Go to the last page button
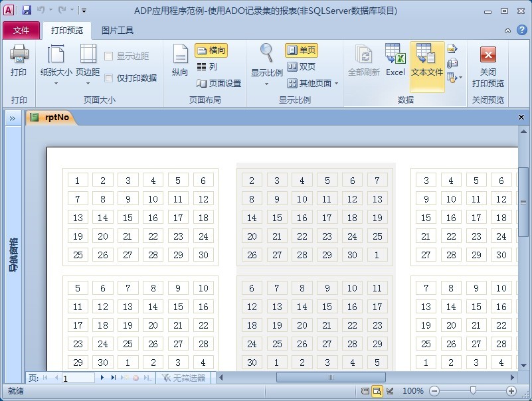This screenshot has width=532, height=401. pos(114,378)
